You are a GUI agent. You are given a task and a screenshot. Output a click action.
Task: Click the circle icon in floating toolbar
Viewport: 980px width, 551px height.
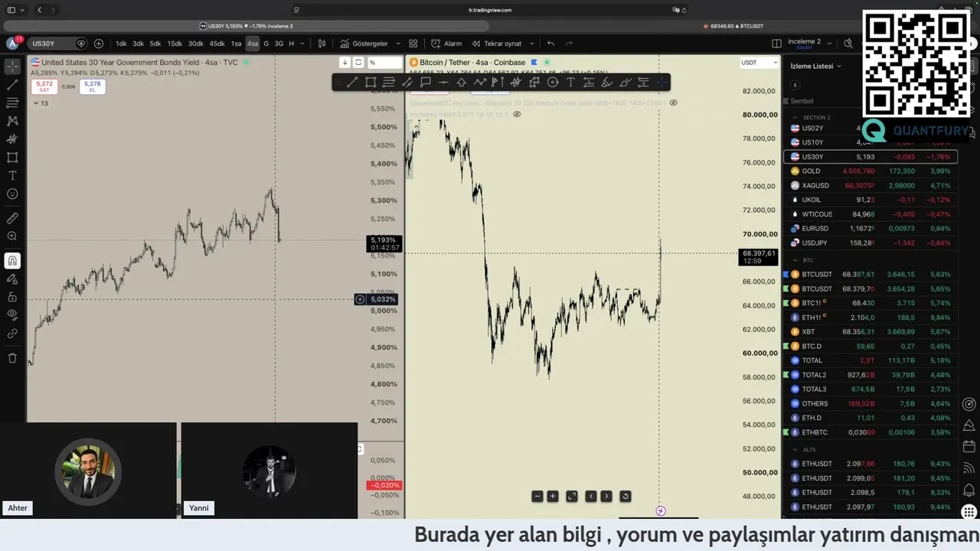(553, 83)
